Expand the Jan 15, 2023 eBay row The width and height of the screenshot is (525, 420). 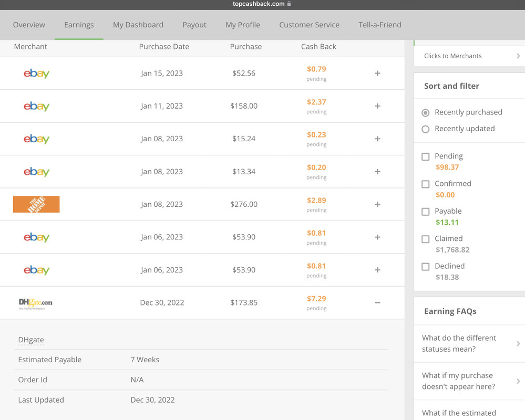click(x=377, y=73)
